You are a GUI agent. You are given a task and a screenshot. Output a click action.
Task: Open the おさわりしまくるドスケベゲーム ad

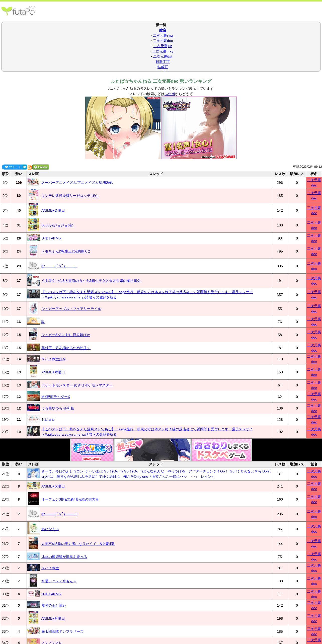click(221, 450)
